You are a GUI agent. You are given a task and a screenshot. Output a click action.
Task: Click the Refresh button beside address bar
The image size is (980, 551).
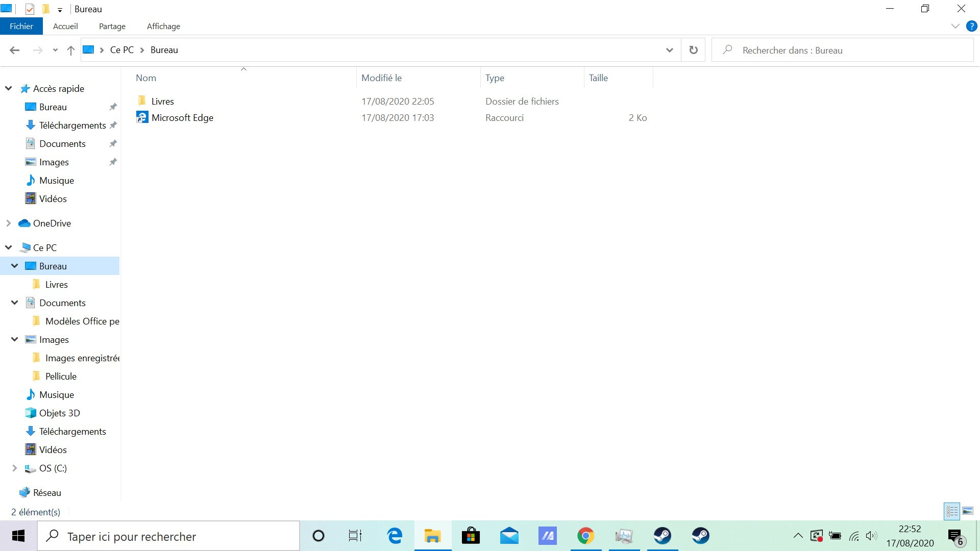point(693,50)
